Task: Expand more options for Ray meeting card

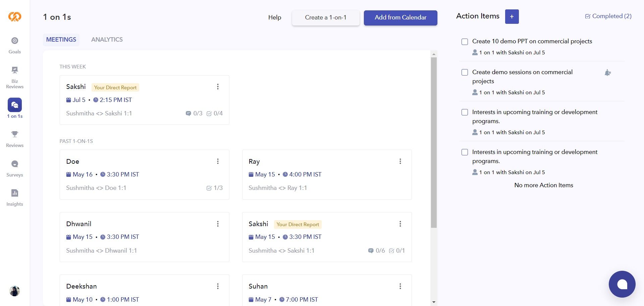Action: tap(400, 161)
